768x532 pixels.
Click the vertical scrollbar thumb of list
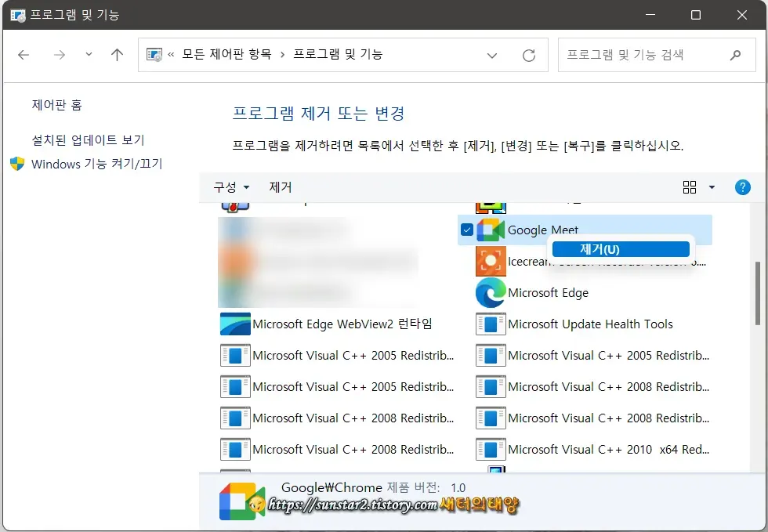(758, 293)
